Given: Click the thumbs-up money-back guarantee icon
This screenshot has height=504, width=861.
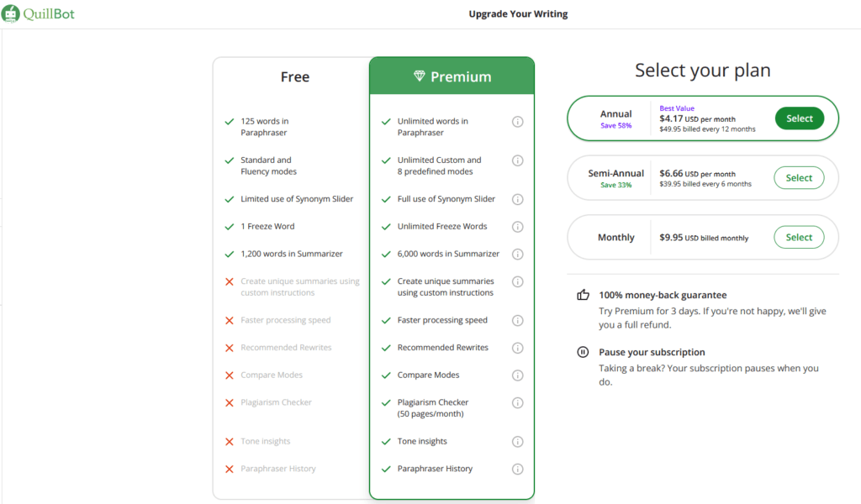Looking at the screenshot, I should tap(584, 294).
